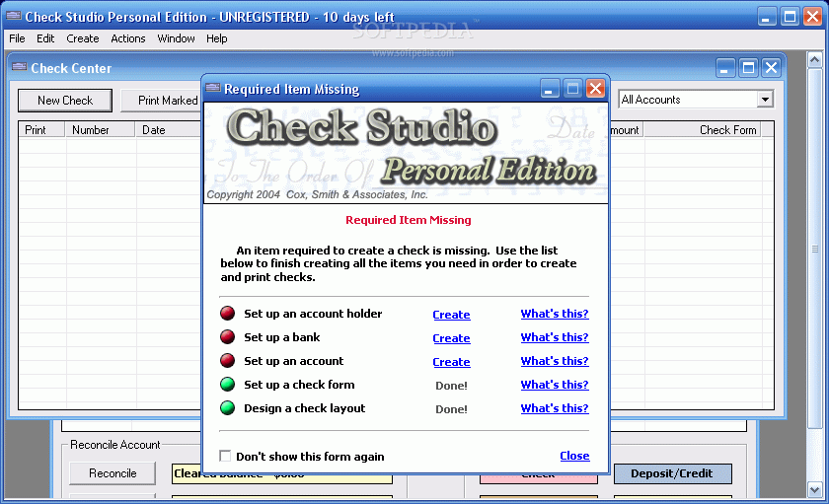Open the Edit menu
829x504 pixels.
click(x=45, y=38)
